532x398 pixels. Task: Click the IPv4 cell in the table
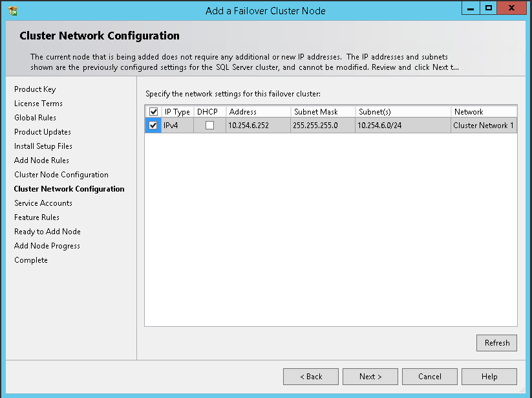pyautogui.click(x=178, y=126)
